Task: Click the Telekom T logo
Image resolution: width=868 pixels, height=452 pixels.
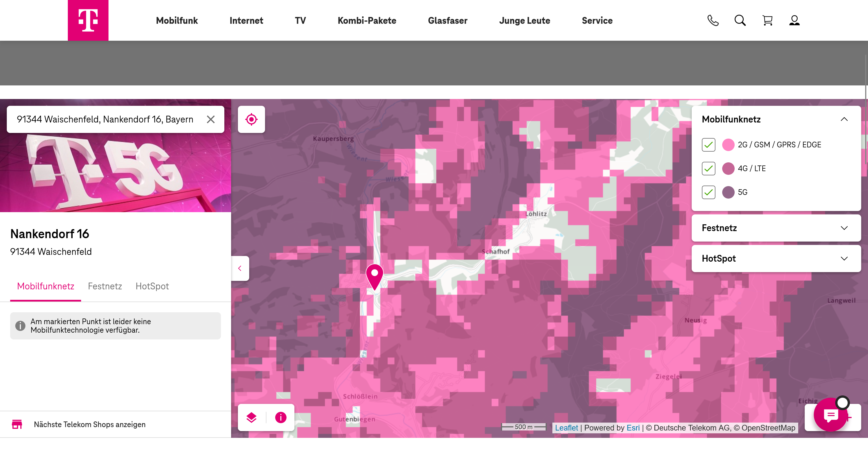Action: coord(88,20)
